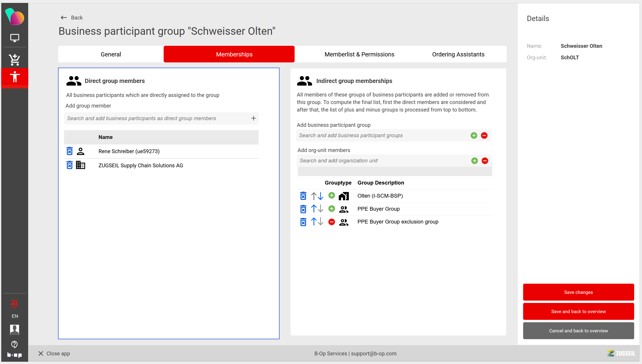This screenshot has height=364, width=642.
Task: Move PPE Buyer Group up in list
Action: 314,209
